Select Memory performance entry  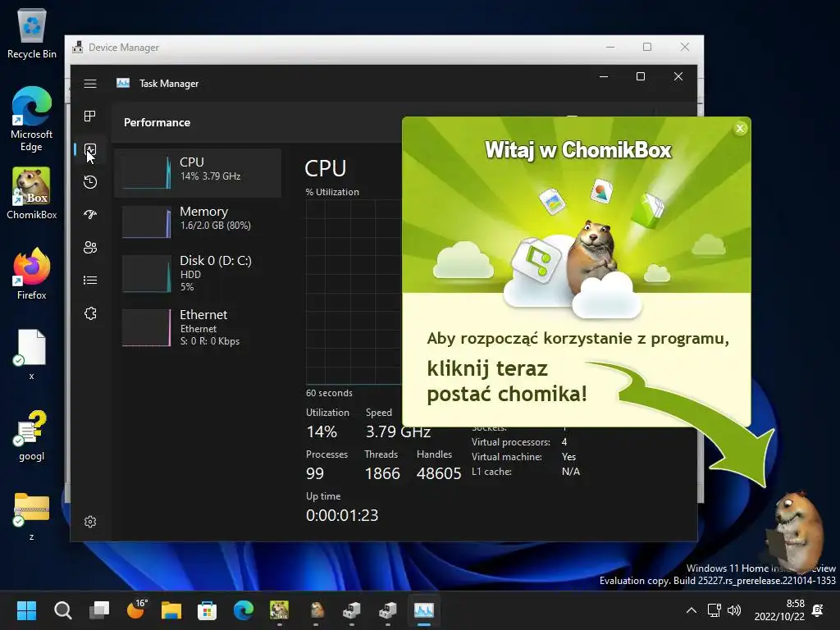coord(198,221)
